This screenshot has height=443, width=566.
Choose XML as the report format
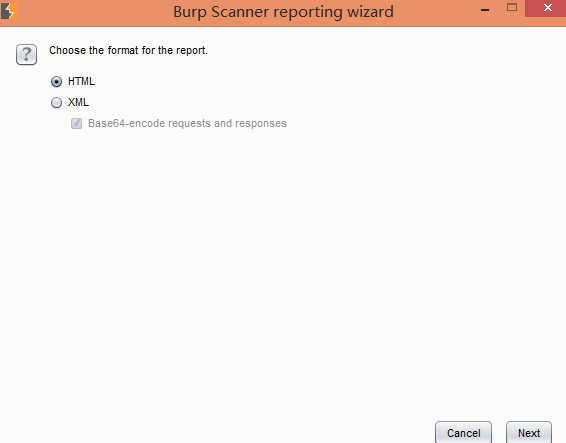coord(56,103)
